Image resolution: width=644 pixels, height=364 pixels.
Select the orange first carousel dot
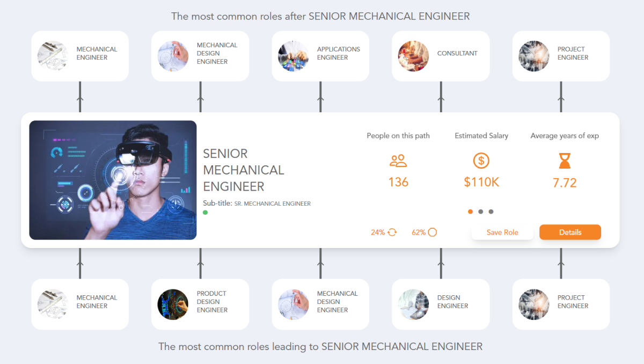[470, 212]
